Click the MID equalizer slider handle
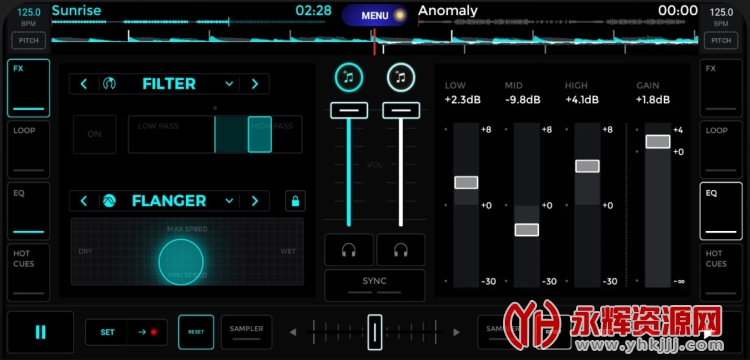 pyautogui.click(x=527, y=230)
